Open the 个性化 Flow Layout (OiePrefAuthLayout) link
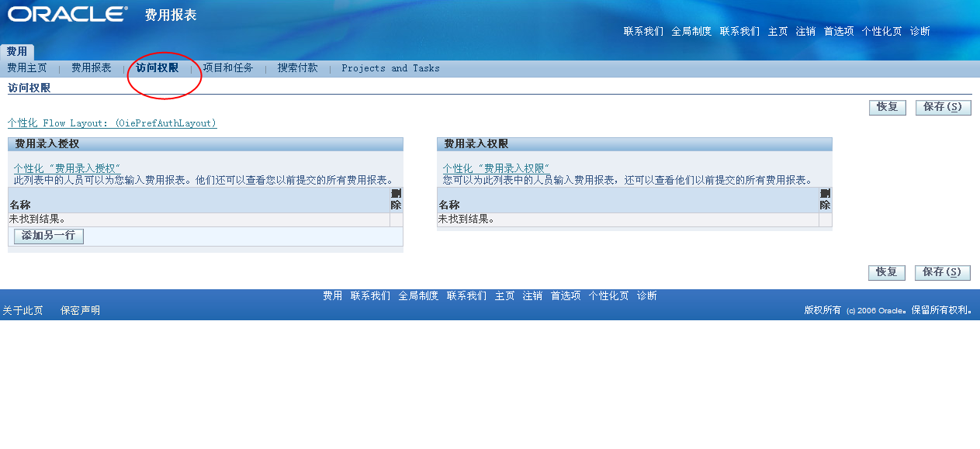Viewport: 980px width, 449px height. point(110,123)
